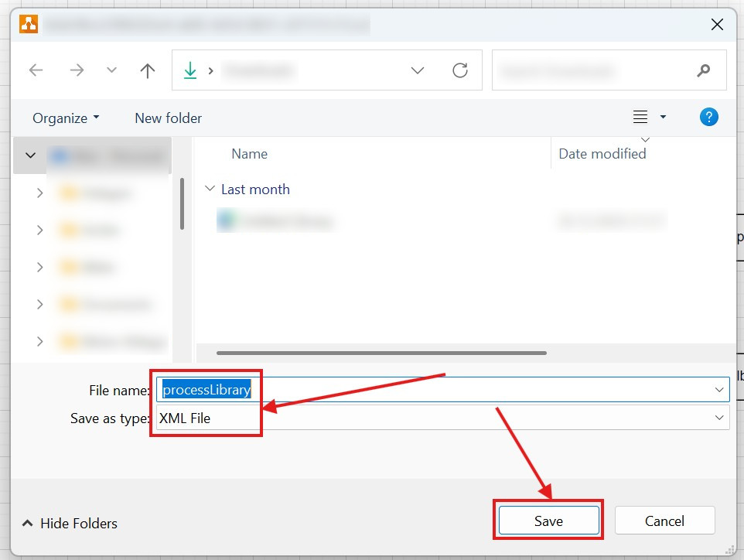
Task: Click the search magnifier icon
Action: click(703, 70)
